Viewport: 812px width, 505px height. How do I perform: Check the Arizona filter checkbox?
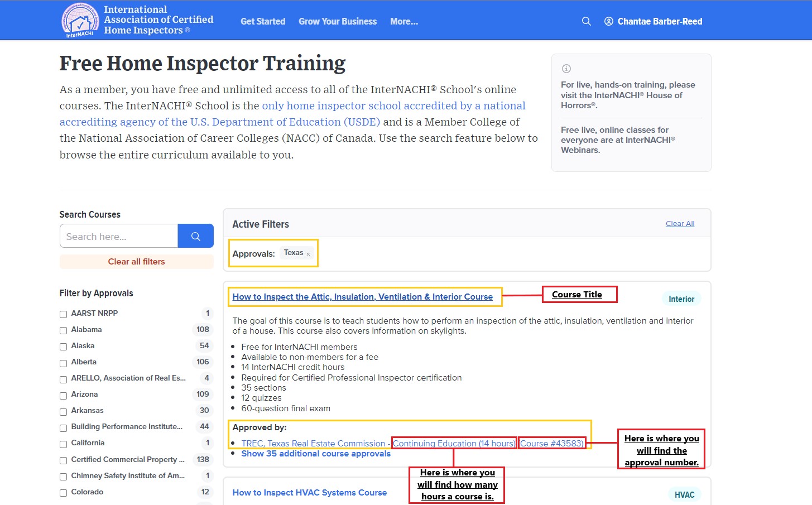pyautogui.click(x=63, y=395)
